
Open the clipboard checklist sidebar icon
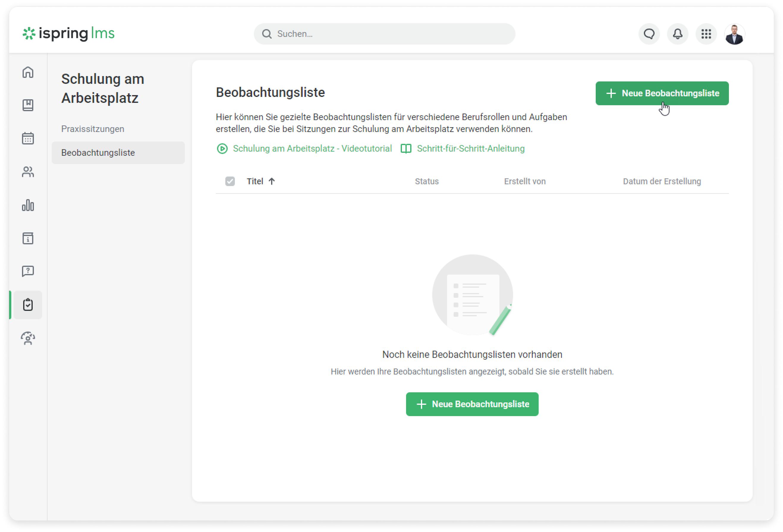click(x=28, y=305)
